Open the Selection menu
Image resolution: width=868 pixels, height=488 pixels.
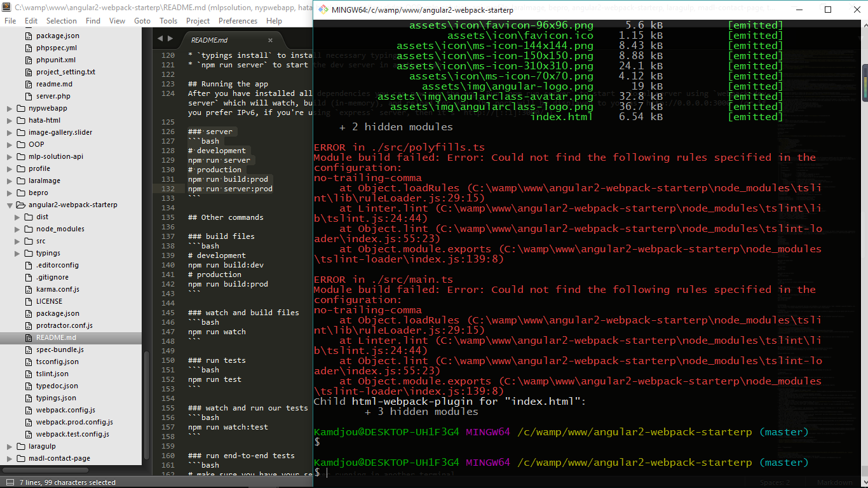pyautogui.click(x=62, y=21)
